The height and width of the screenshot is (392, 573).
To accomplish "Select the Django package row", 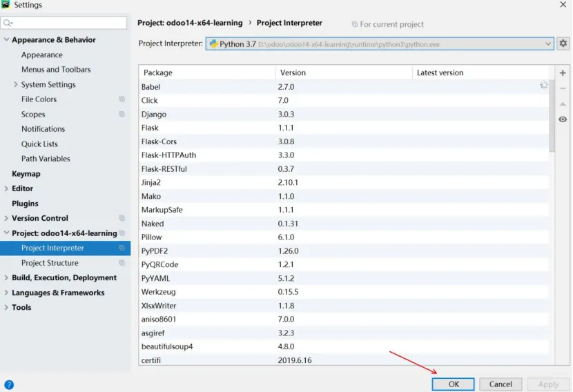I will tap(344, 114).
